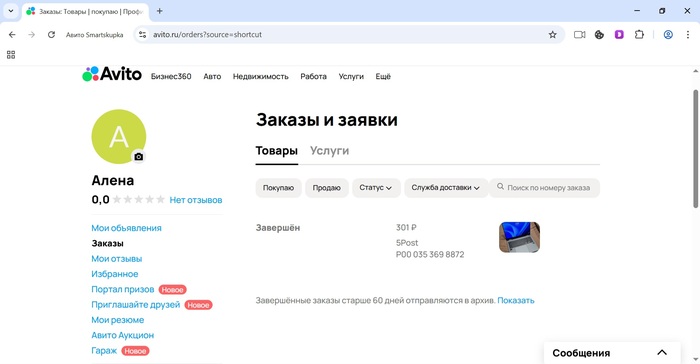Open the browser profile icon
The image size is (700, 364).
(668, 34)
